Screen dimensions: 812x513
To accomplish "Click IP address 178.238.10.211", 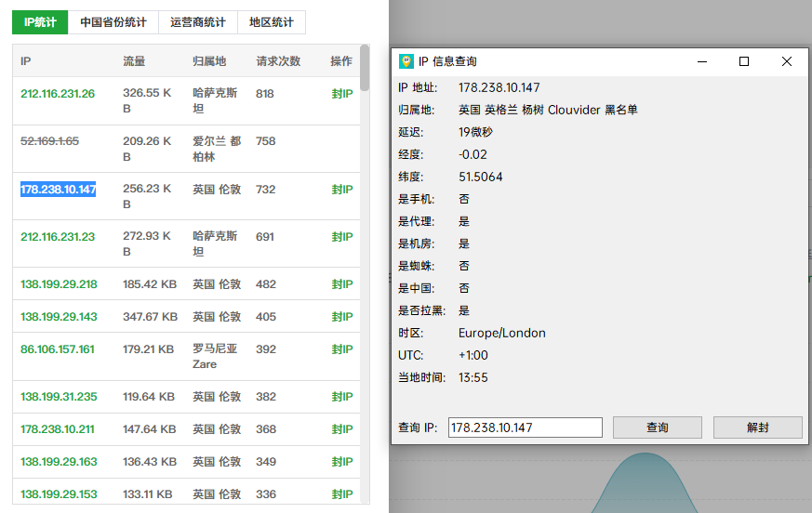I will pyautogui.click(x=58, y=429).
